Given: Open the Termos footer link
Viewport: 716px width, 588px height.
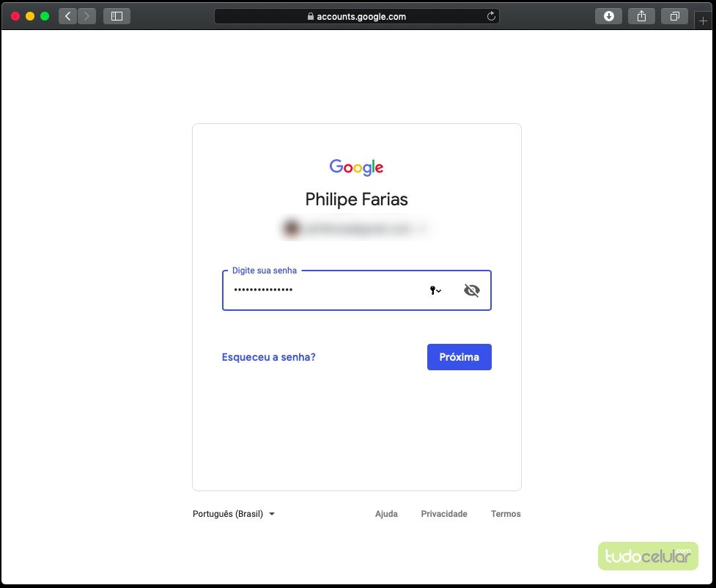Looking at the screenshot, I should point(506,514).
